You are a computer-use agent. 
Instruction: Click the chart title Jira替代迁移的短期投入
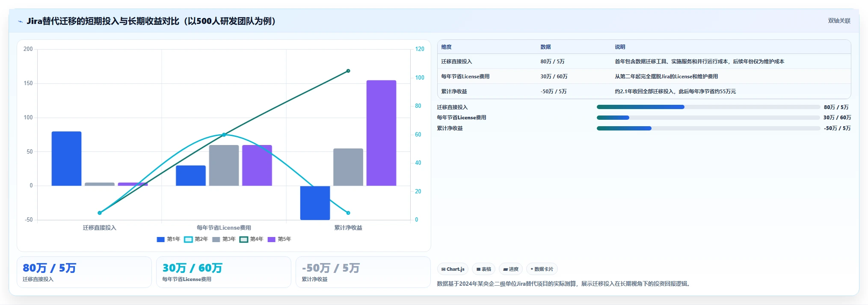[x=151, y=21]
